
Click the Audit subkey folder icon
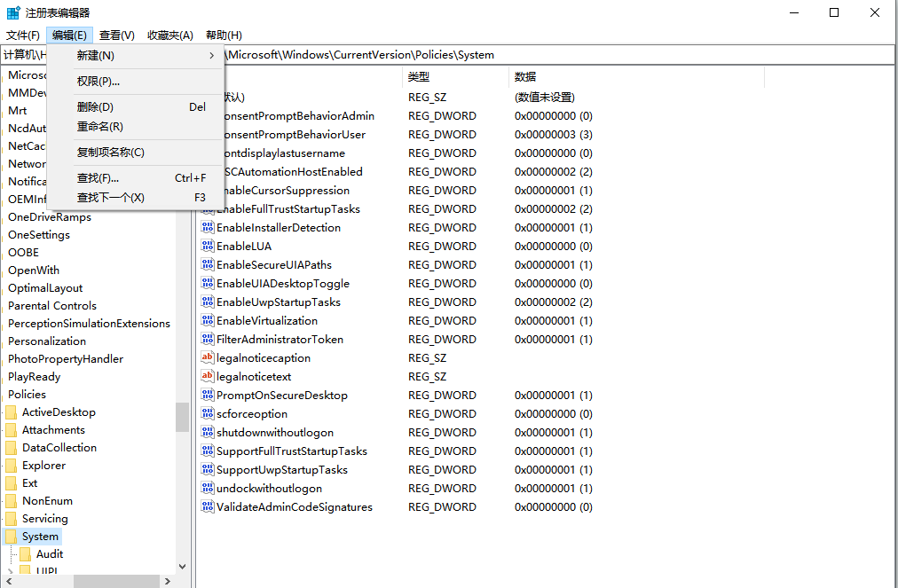click(25, 554)
